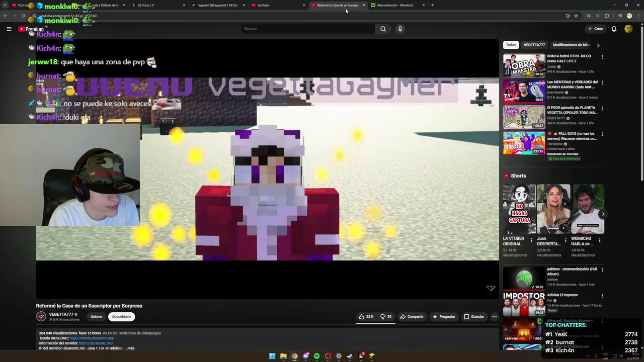The height and width of the screenshot is (362, 644).
Task: Close the Reformé la Casa tab
Action: tap(363, 5)
